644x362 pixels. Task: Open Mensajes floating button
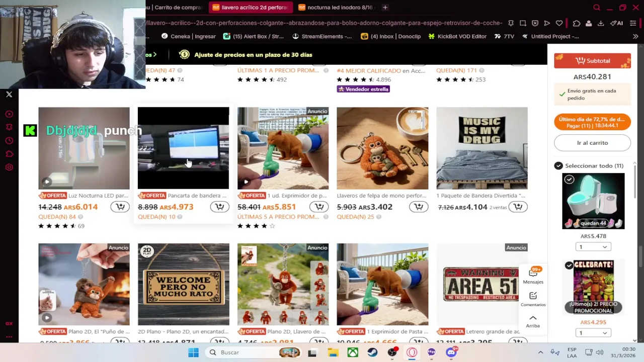533,276
